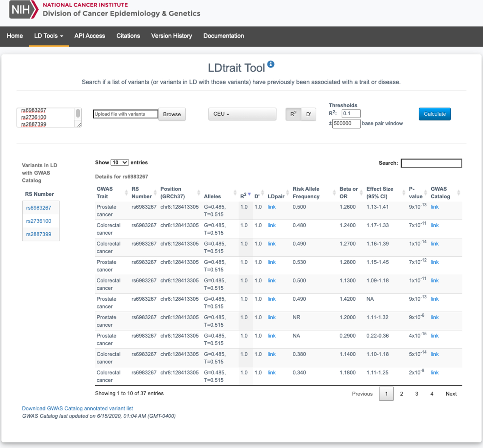Select rs2887399 in the RS Number list
Viewport: 483px width, 448px height.
tap(39, 234)
